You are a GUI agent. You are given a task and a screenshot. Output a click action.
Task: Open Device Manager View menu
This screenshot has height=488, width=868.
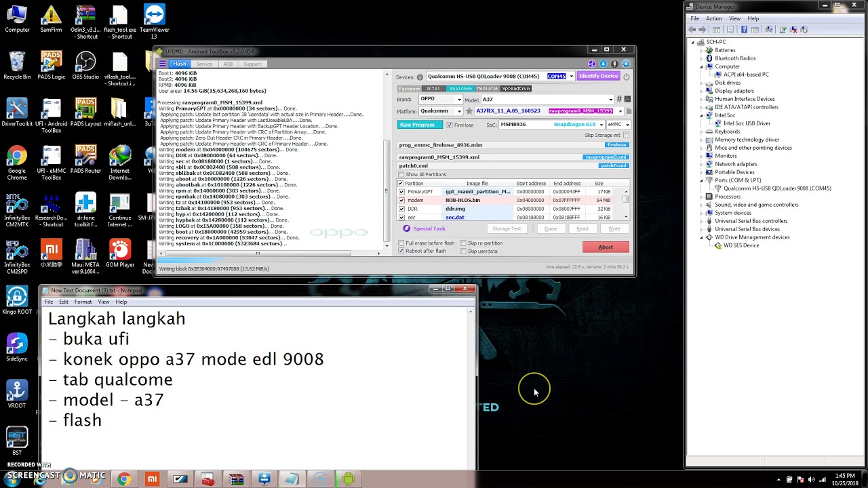734,18
